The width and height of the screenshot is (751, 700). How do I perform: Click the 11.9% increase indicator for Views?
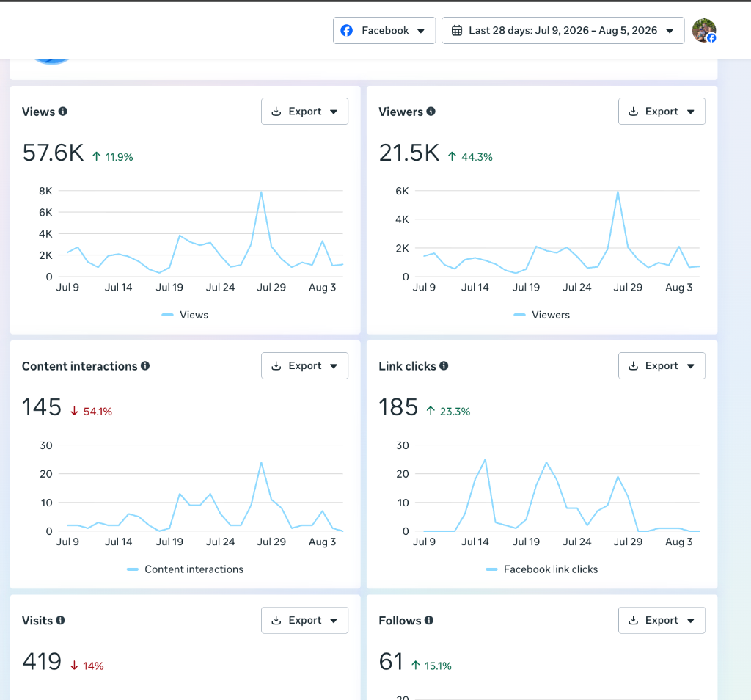pos(112,157)
